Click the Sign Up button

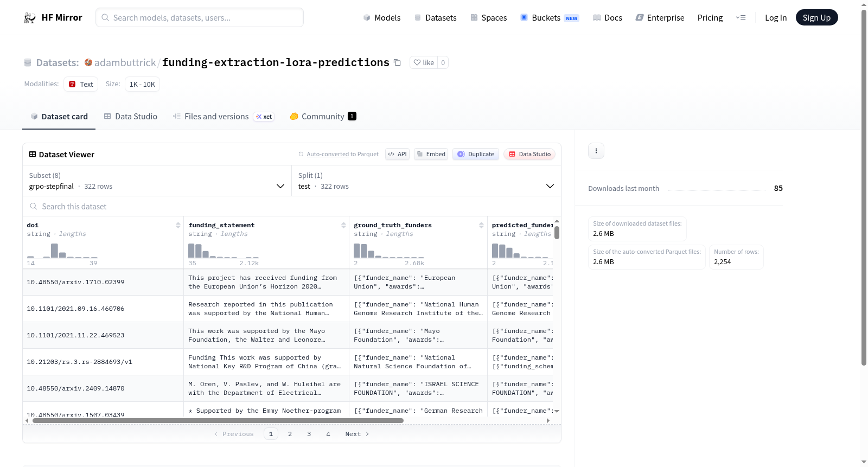coord(817,17)
